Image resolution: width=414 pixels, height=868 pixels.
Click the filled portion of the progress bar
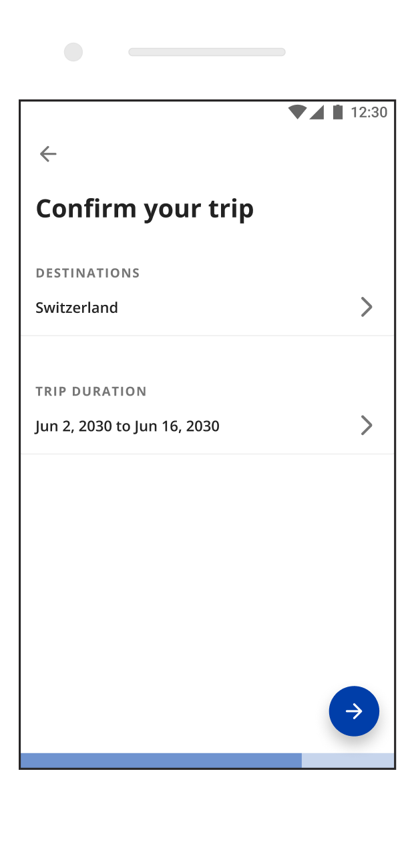tap(161, 761)
